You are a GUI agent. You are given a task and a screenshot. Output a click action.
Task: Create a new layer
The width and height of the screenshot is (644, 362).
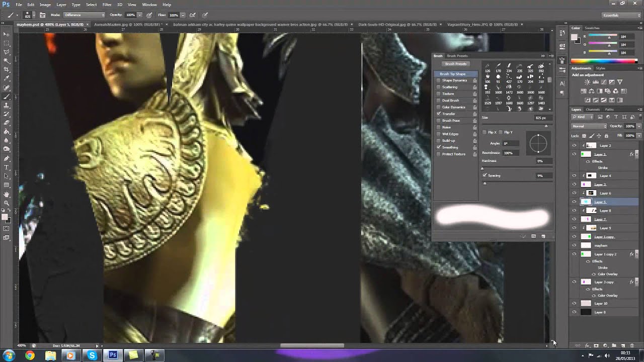623,346
